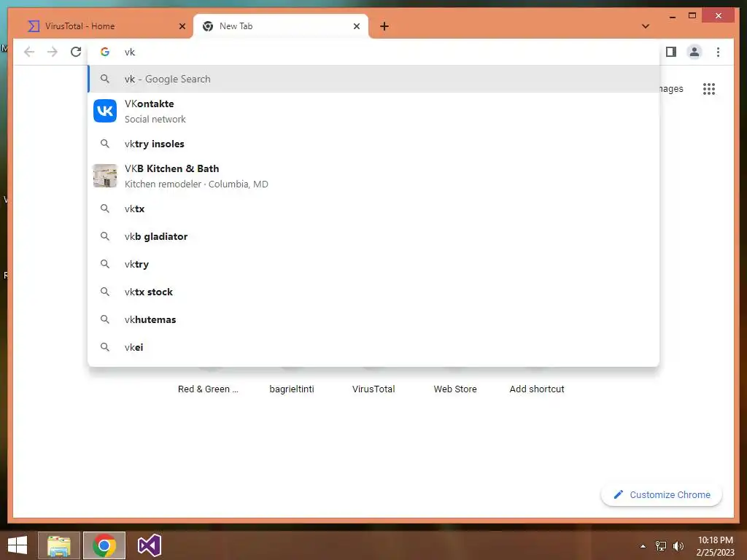This screenshot has height=560, width=747.
Task: Select the VKontakte social network suggestion
Action: pyautogui.click(x=374, y=112)
